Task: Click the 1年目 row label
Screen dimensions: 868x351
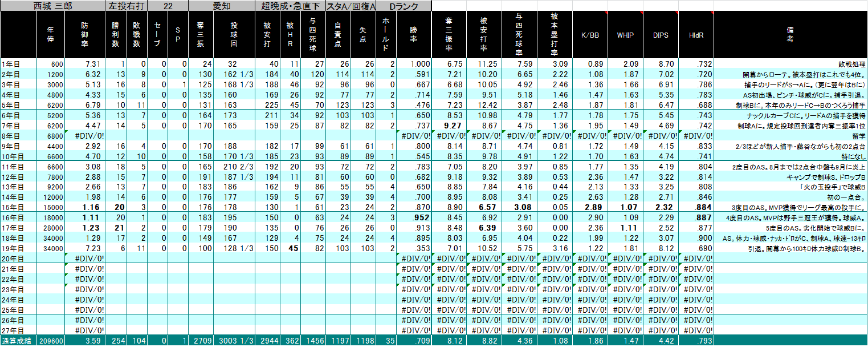Action: (x=19, y=64)
